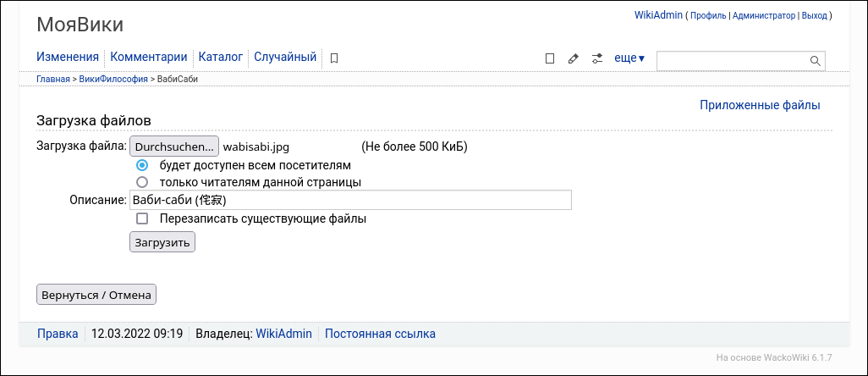
Task: Click the wabisabi.jpg file name
Action: [x=255, y=147]
